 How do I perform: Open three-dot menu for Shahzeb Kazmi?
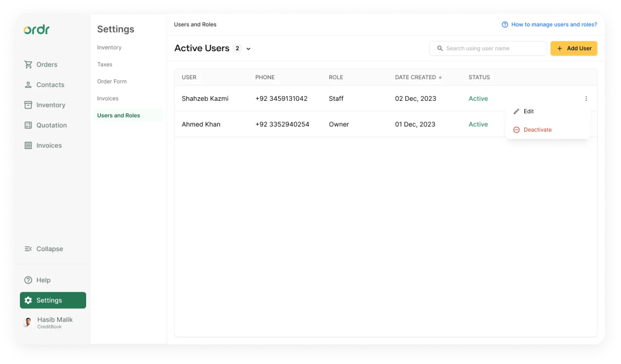coord(586,99)
